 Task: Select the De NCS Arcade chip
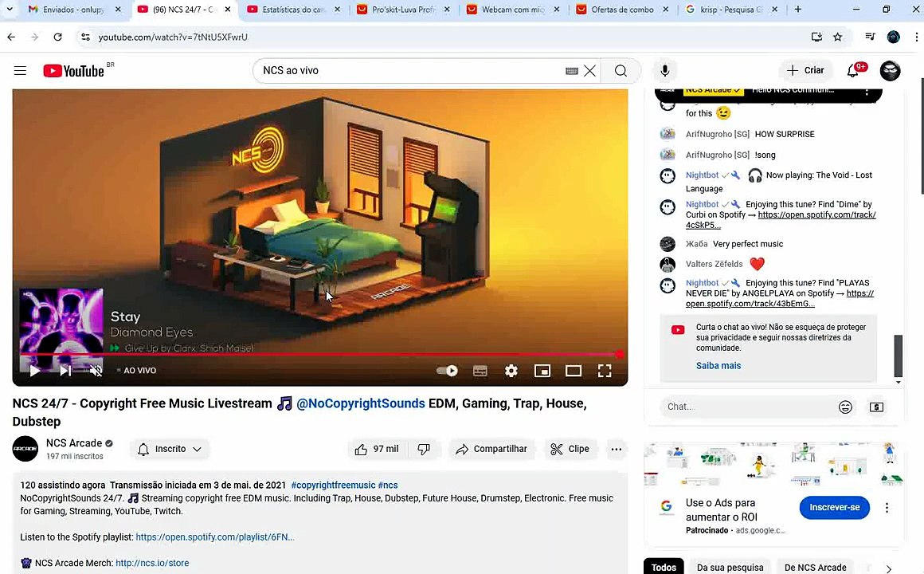coord(815,567)
